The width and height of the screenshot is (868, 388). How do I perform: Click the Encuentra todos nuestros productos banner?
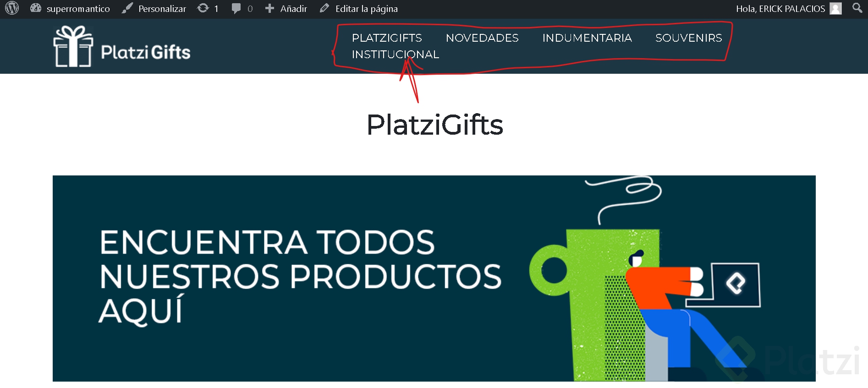click(434, 278)
